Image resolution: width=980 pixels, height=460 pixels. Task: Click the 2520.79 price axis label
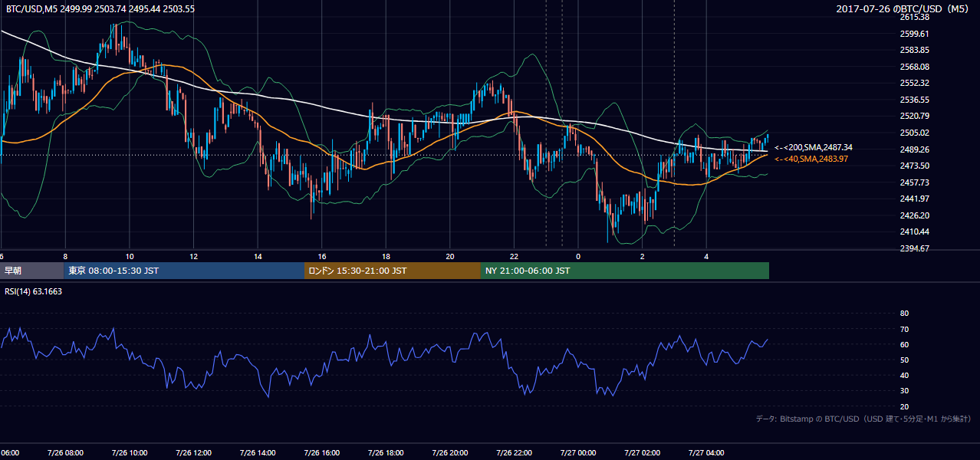click(914, 116)
